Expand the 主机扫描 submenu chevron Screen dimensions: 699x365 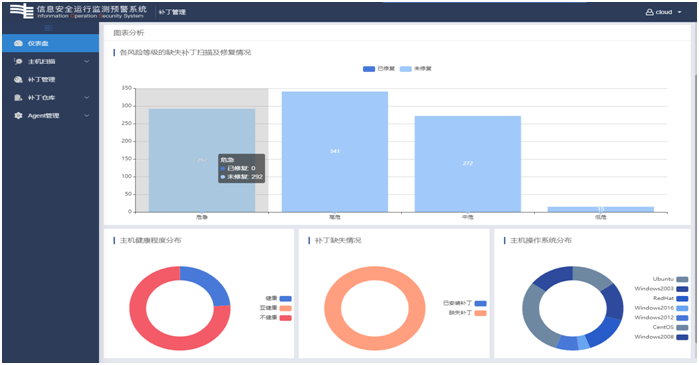coord(86,62)
